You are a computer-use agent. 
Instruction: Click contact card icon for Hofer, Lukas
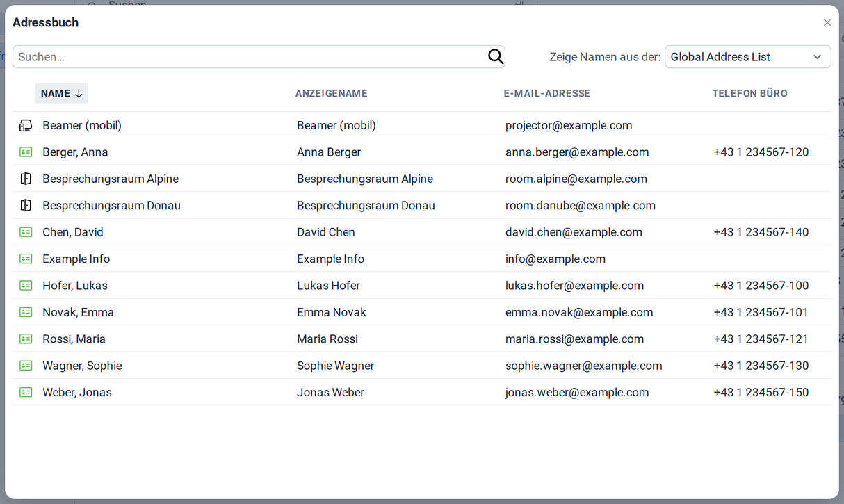click(26, 286)
